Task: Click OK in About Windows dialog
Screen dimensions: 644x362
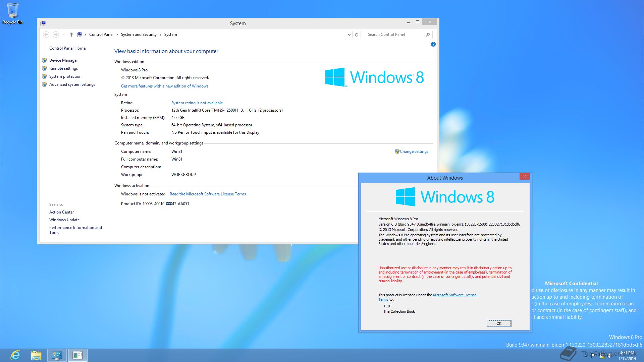Action: tap(499, 323)
